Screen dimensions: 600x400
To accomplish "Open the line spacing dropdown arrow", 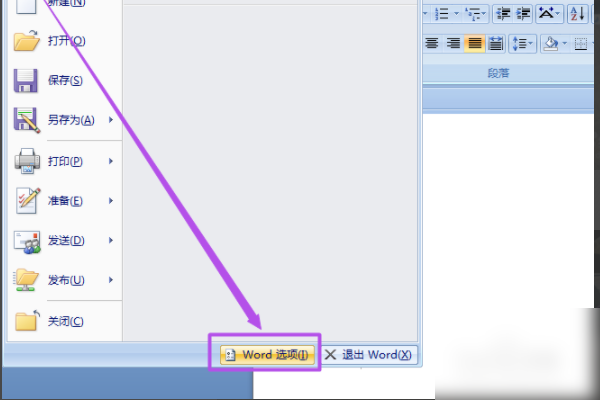I will coord(531,43).
